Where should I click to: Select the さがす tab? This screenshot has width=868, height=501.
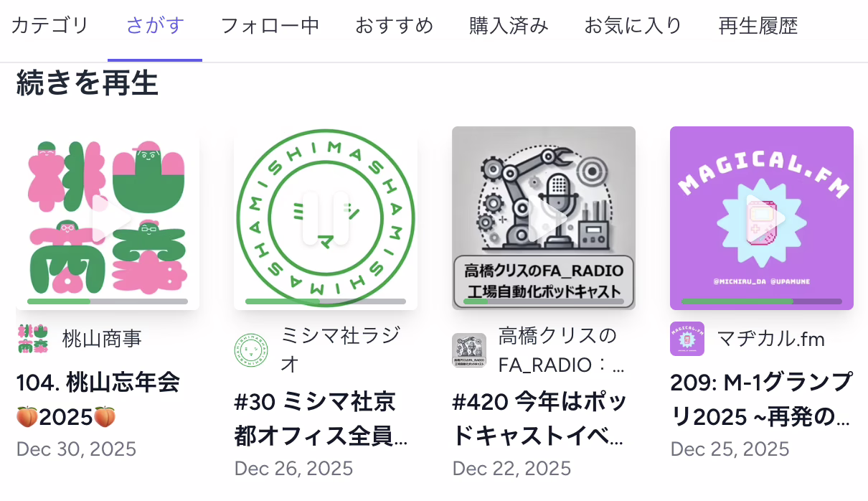155,27
